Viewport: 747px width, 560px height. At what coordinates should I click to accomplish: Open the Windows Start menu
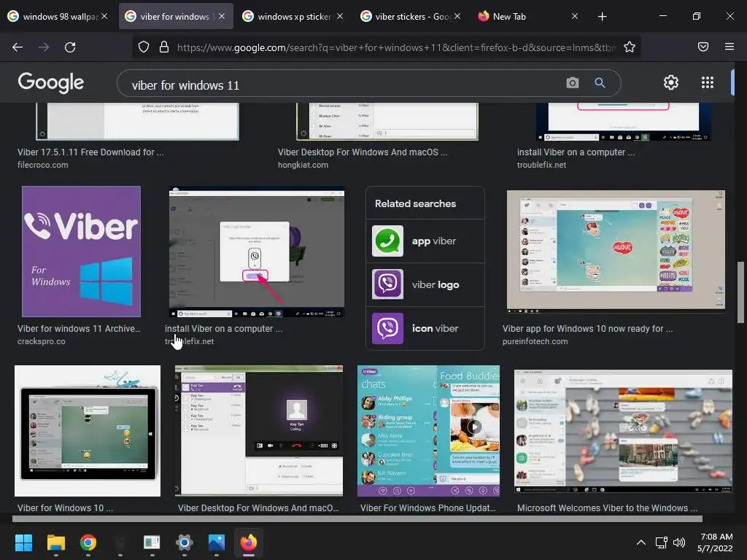(24, 542)
